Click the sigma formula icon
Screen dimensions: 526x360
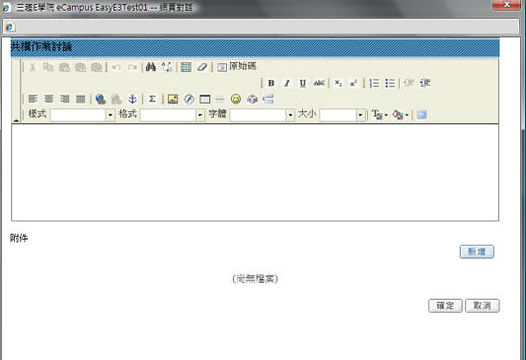(152, 99)
